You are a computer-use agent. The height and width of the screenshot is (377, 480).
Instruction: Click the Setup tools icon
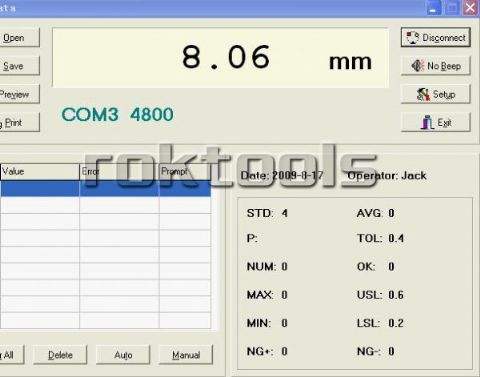click(423, 94)
